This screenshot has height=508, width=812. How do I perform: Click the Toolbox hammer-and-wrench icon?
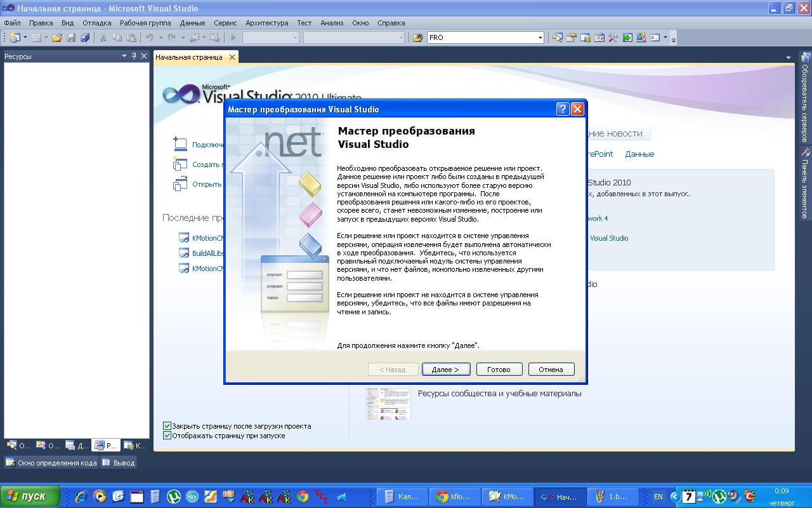point(613,38)
